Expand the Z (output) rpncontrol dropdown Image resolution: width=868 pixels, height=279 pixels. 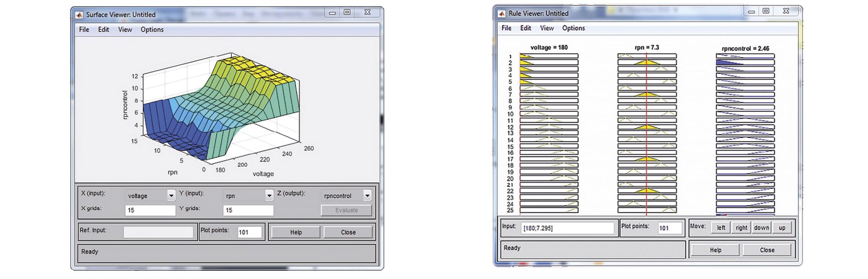pos(367,195)
